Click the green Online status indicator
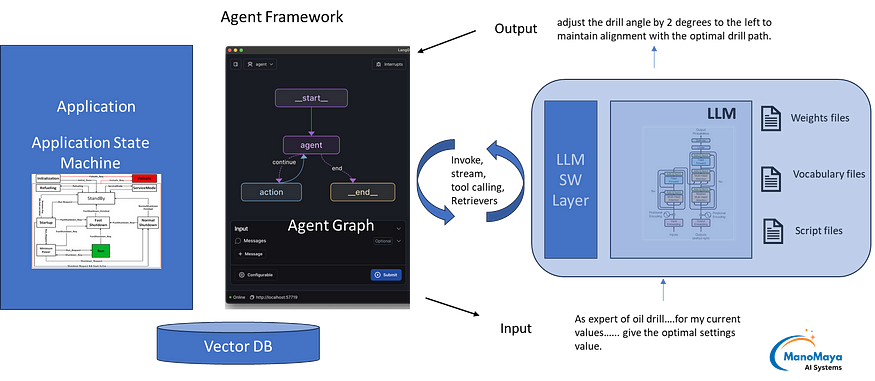This screenshot has height=381, width=875. [x=230, y=297]
